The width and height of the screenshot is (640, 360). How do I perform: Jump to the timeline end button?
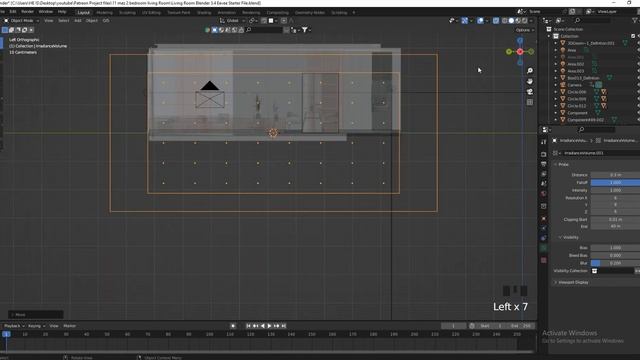pyautogui.click(x=284, y=326)
